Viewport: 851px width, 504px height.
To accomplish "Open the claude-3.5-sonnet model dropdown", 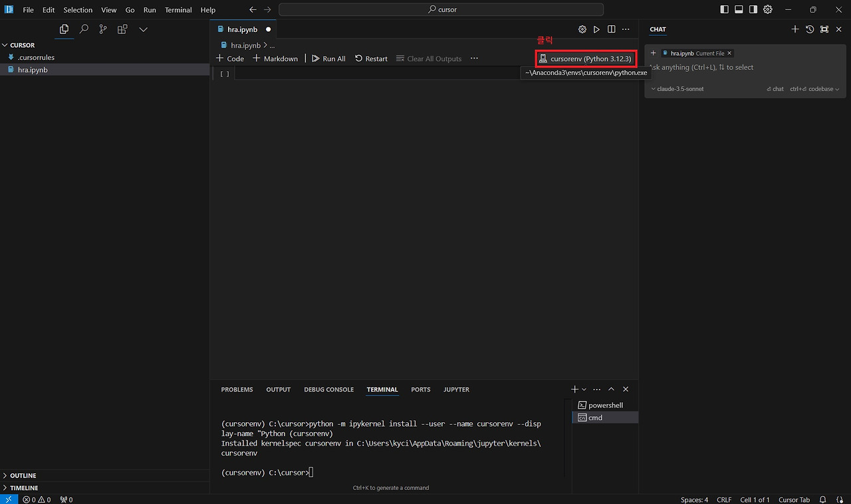I will coord(677,89).
